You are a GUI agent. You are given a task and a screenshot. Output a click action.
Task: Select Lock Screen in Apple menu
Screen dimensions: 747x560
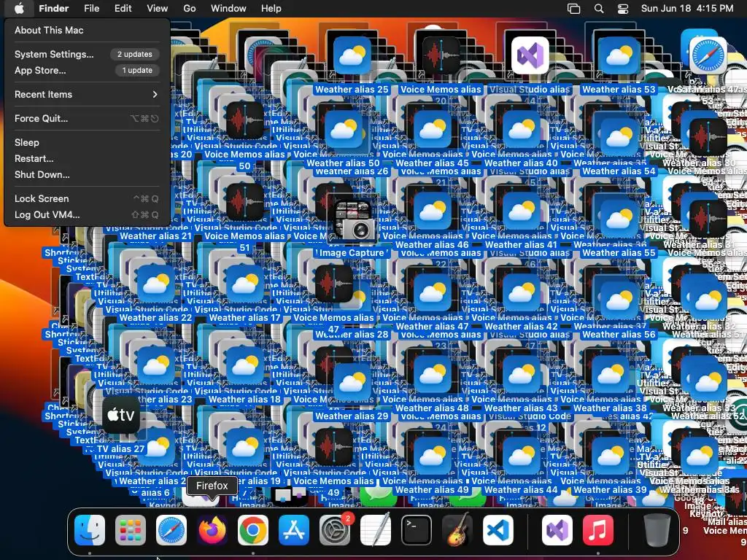[86, 198]
